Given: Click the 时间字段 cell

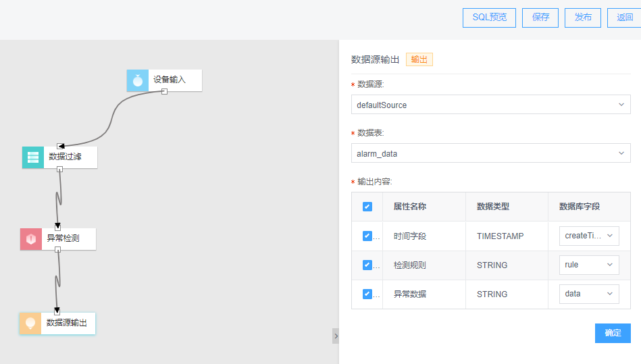Looking at the screenshot, I should (x=409, y=236).
